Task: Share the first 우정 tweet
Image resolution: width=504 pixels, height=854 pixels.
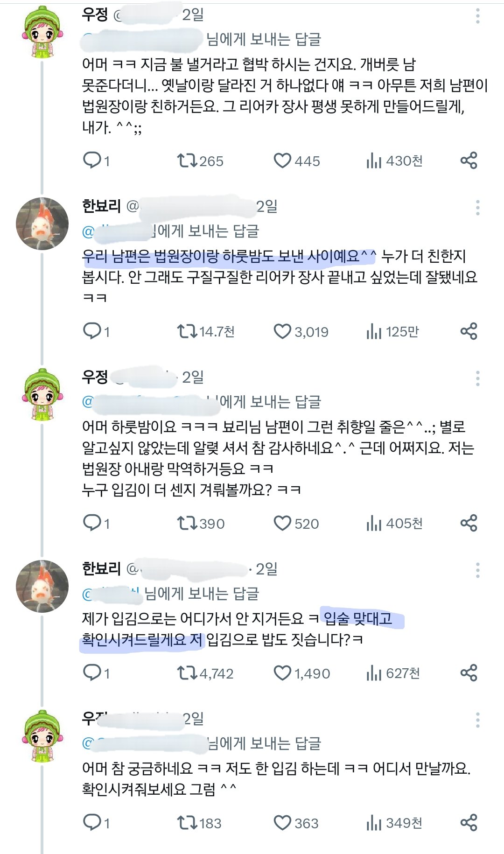Action: [469, 161]
